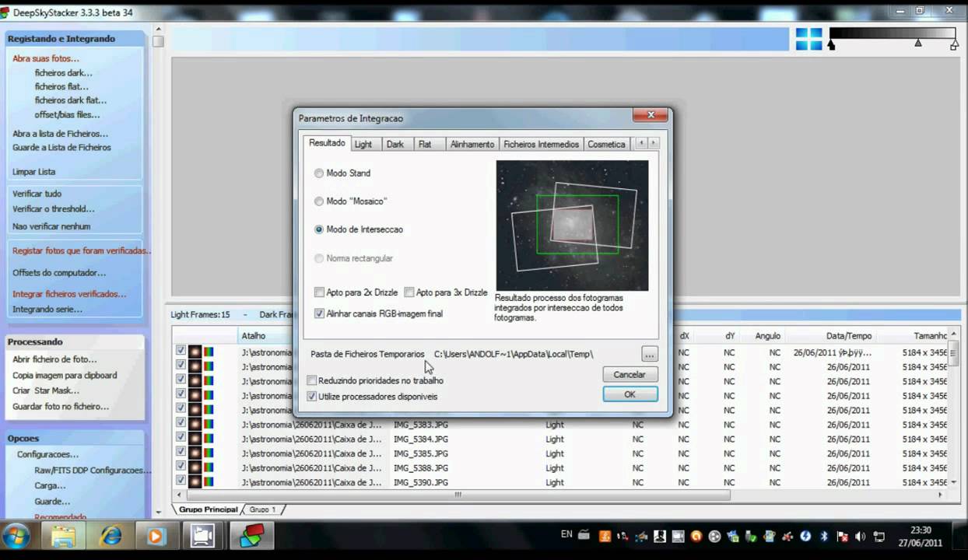Click Abra suas fotos link
Viewport: 968px width, 560px height.
(45, 58)
